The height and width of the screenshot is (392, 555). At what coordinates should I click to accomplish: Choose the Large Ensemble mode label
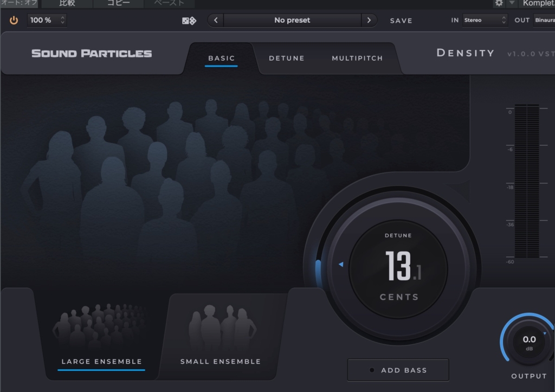tap(101, 362)
